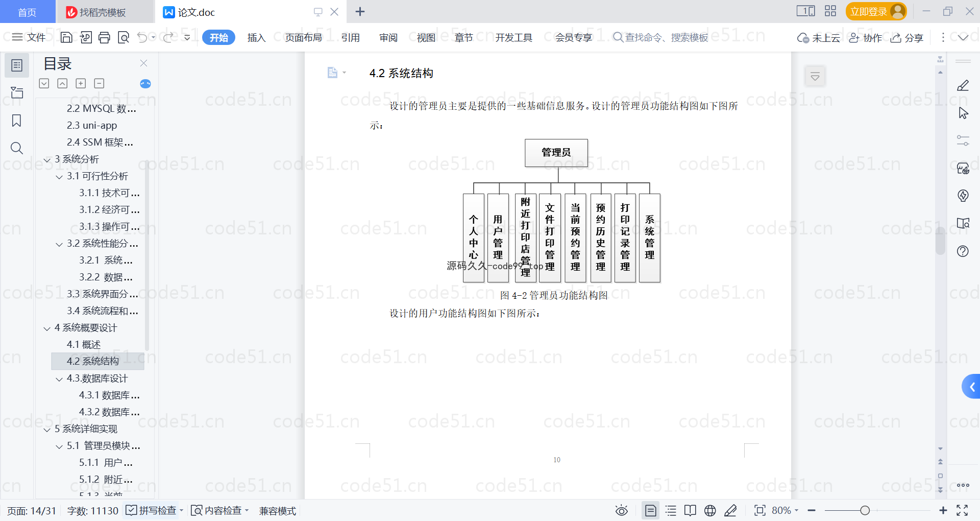The width and height of the screenshot is (980, 521).
Task: Click 未上云 cloud status button
Action: [x=819, y=38]
